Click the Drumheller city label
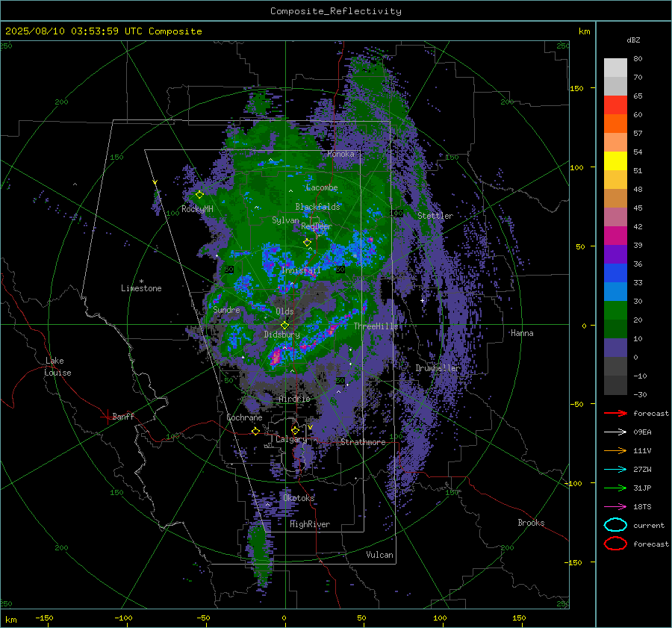Image resolution: width=672 pixels, height=628 pixels. [x=438, y=368]
